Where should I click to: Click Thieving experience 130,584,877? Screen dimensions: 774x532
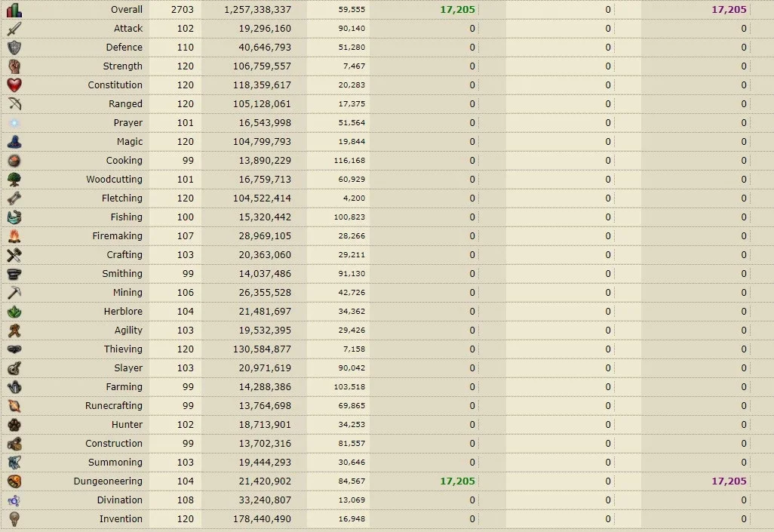(262, 349)
